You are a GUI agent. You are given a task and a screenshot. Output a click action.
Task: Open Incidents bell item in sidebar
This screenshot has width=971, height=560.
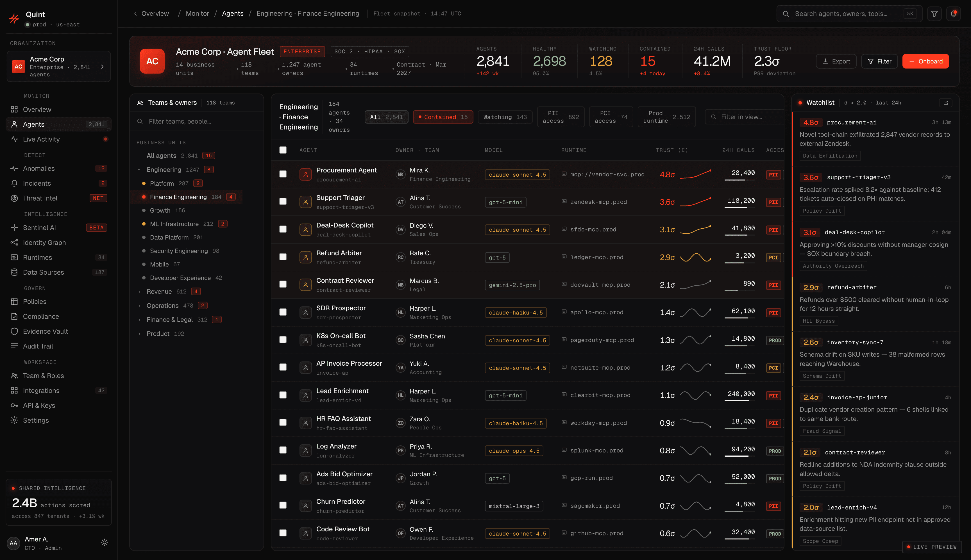pyautogui.click(x=59, y=183)
